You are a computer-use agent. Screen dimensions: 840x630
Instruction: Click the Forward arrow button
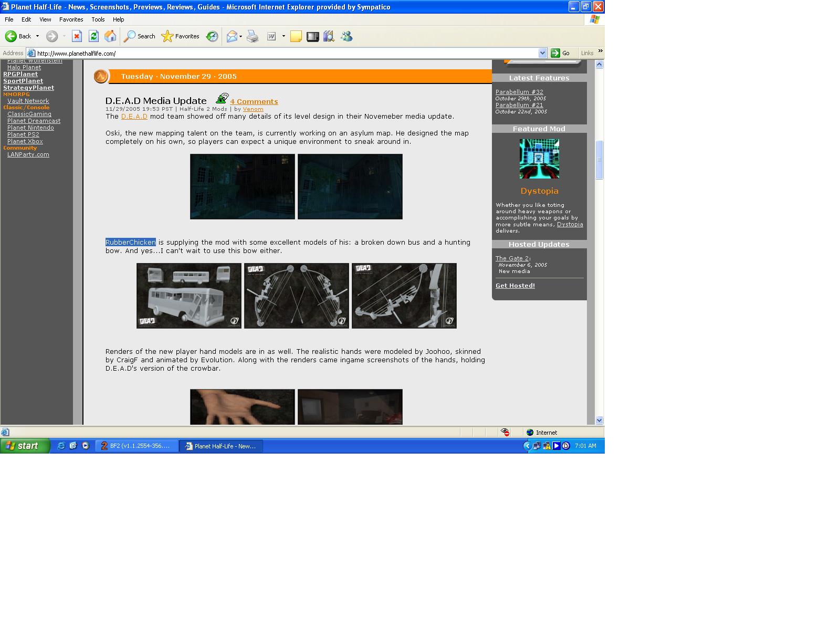pos(51,36)
